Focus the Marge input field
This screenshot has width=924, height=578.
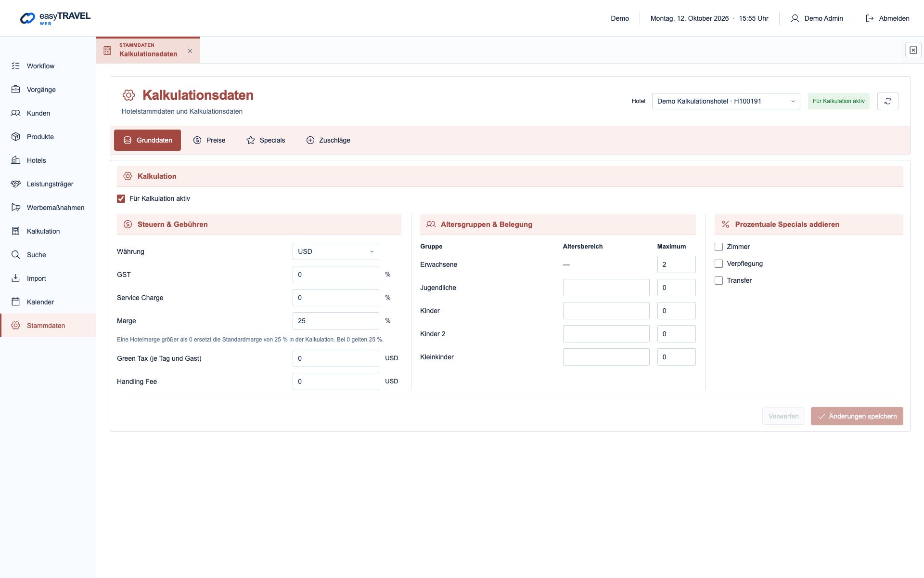(x=335, y=321)
